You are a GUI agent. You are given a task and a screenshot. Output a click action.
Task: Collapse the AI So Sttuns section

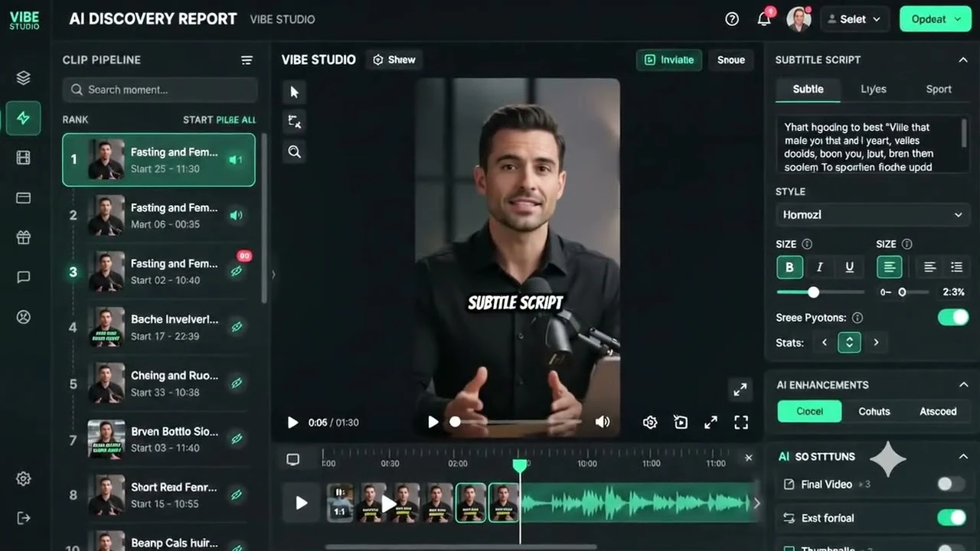click(x=963, y=457)
